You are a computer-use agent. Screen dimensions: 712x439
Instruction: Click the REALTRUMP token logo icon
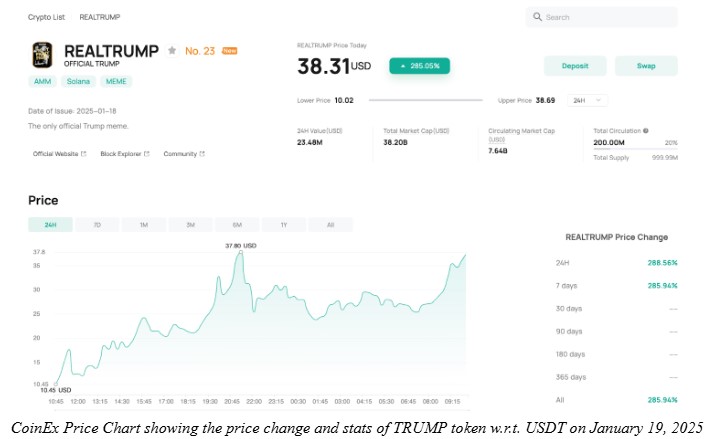tap(42, 55)
